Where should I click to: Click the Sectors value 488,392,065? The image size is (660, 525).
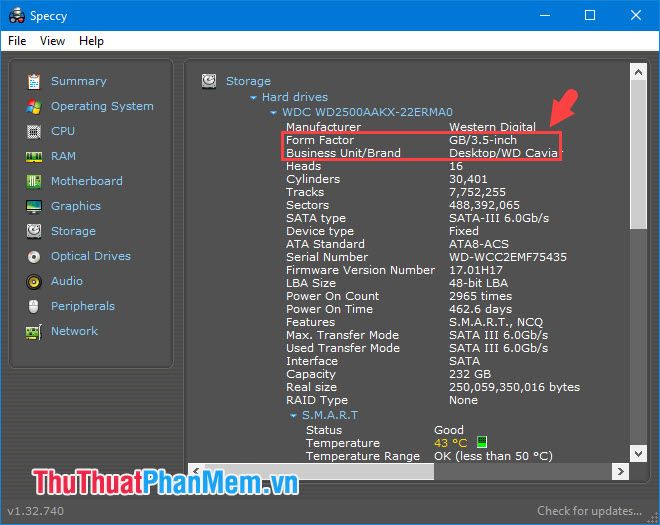tap(484, 205)
